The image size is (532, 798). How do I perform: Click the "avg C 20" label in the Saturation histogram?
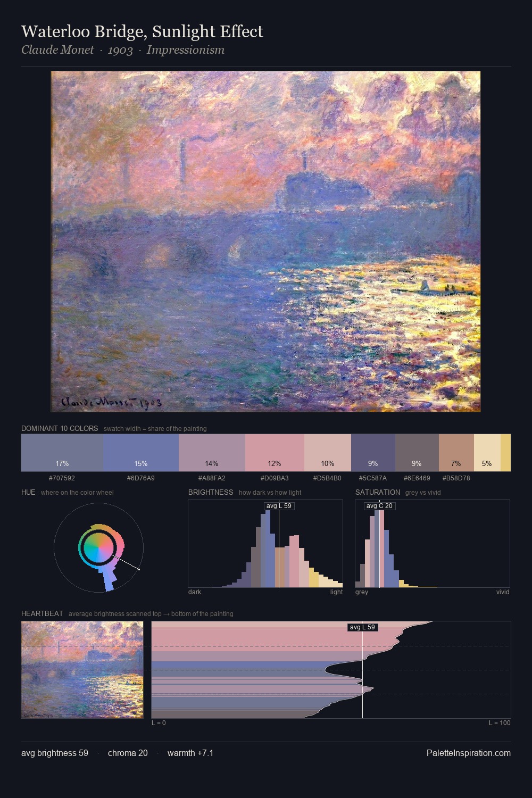pyautogui.click(x=379, y=506)
